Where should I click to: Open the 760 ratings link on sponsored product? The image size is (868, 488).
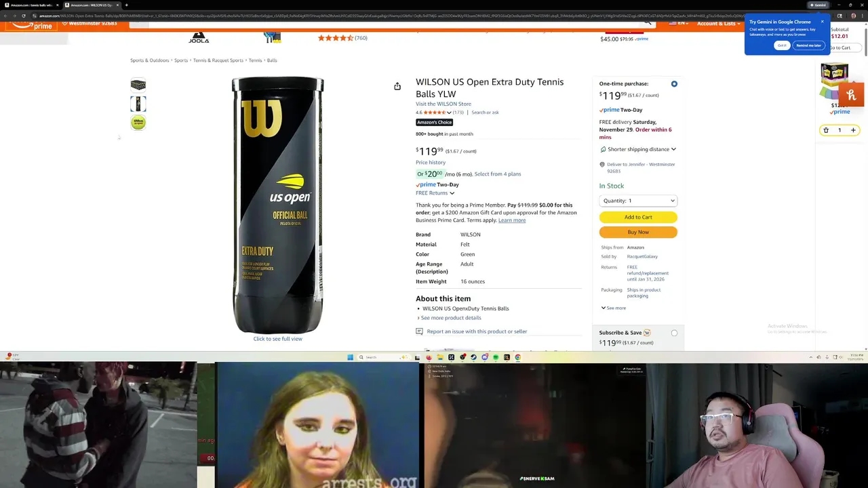(x=361, y=38)
